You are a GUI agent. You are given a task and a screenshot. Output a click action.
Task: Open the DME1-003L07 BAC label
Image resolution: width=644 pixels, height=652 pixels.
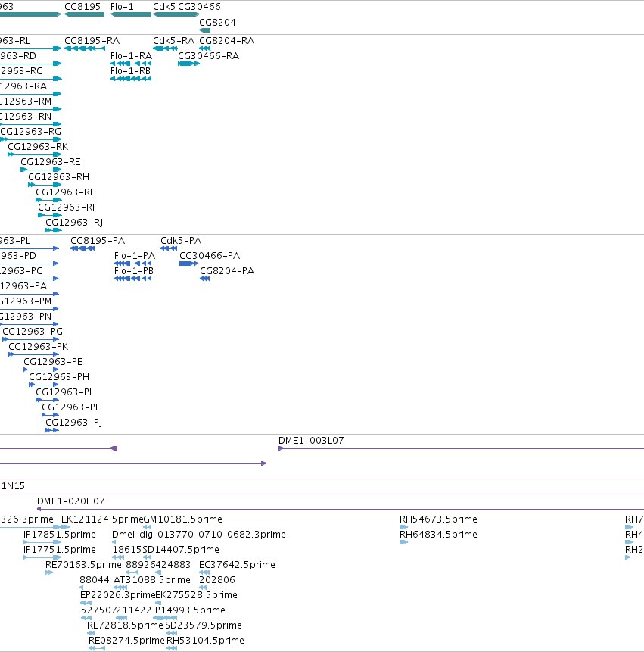pos(311,441)
